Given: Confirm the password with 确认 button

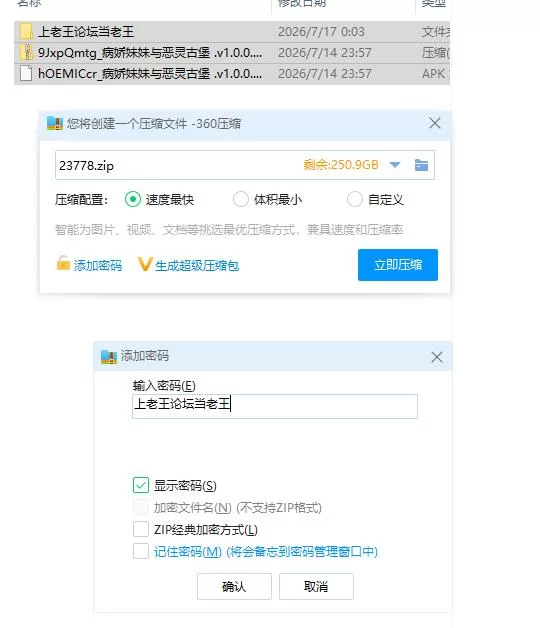Looking at the screenshot, I should click(234, 586).
